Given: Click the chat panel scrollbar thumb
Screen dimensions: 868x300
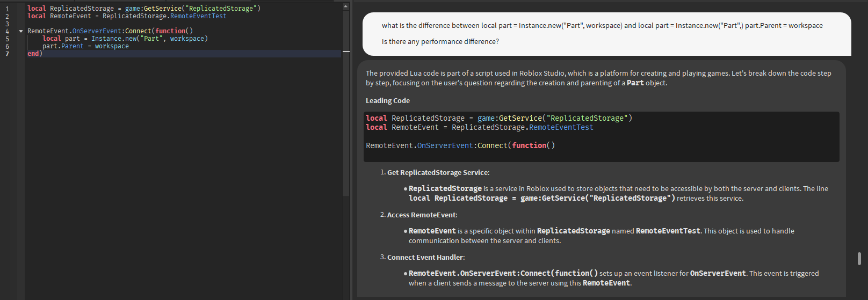Looking at the screenshot, I should tap(859, 259).
